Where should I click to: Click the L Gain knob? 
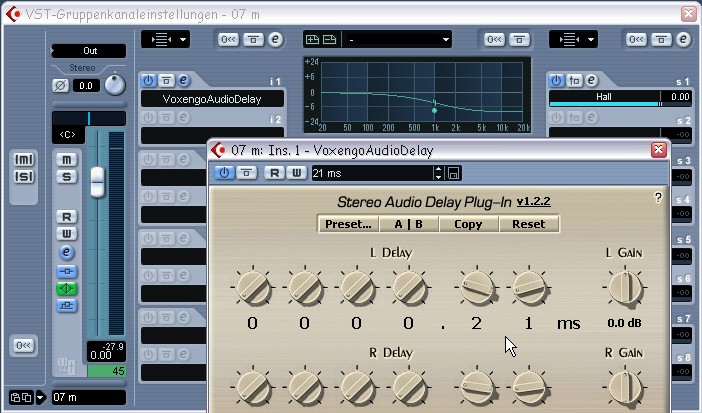625,288
